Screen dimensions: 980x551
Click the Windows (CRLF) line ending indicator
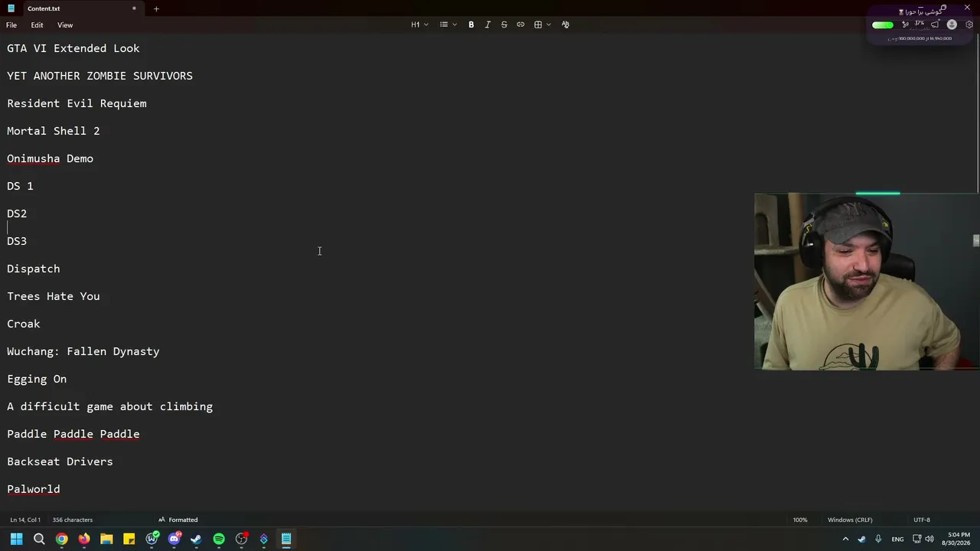[850, 520]
